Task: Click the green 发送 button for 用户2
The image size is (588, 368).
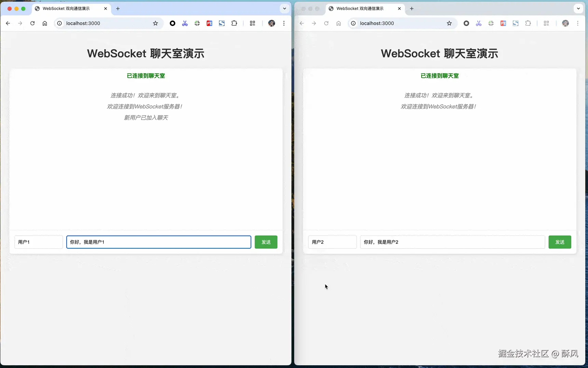Action: (x=560, y=242)
